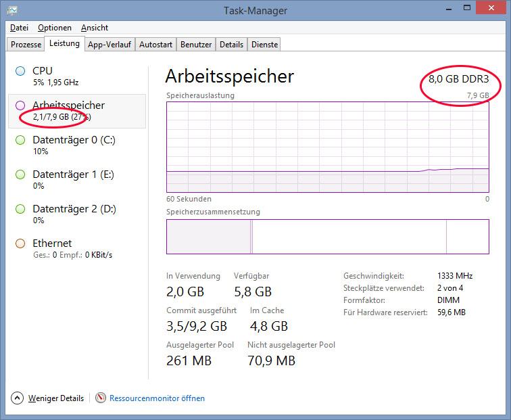Open the Datei menu
Image resolution: width=511 pixels, height=420 pixels.
(19, 28)
